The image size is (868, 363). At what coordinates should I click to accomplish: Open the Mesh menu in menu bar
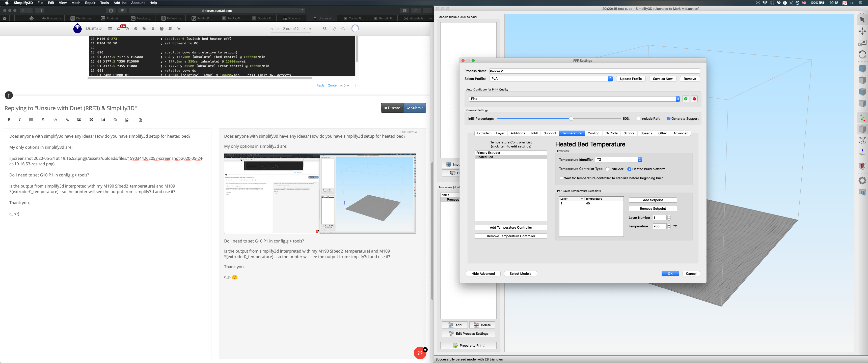[x=76, y=3]
